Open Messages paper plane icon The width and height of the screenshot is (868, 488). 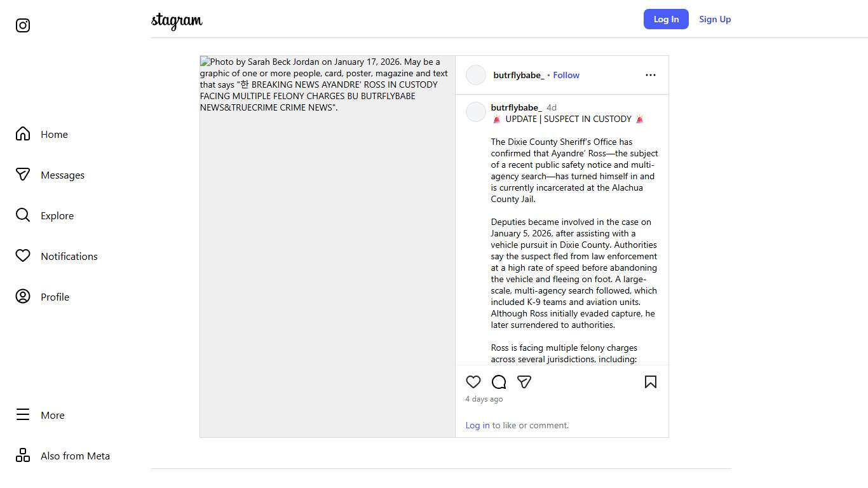coord(23,175)
